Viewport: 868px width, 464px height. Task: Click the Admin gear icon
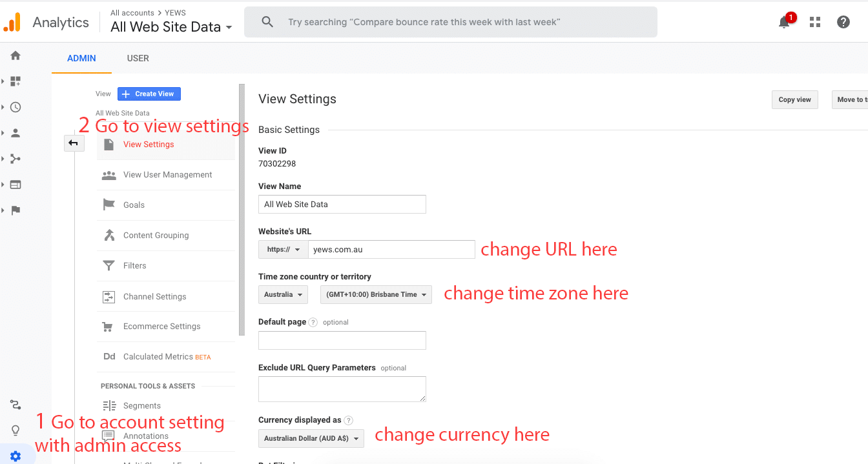pos(15,456)
